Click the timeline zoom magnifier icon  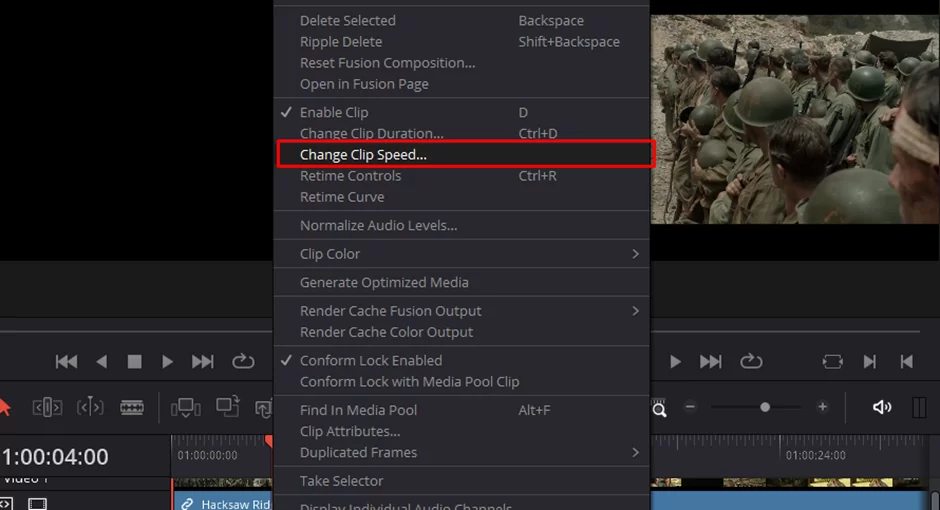point(659,409)
